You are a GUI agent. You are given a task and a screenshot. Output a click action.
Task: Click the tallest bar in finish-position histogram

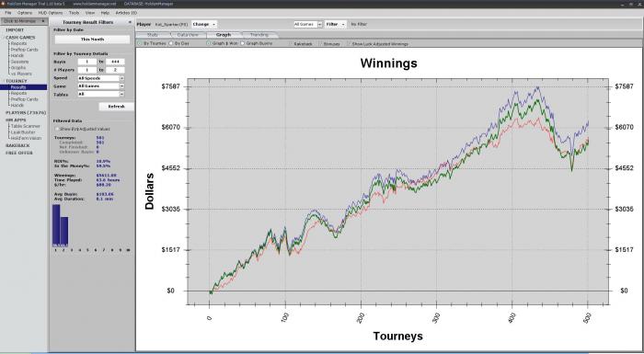pyautogui.click(x=56, y=225)
